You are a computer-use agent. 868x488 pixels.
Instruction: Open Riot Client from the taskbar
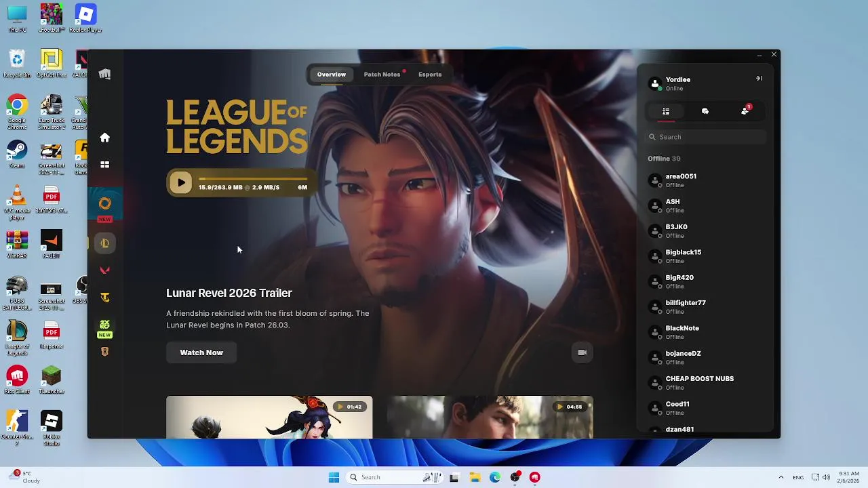pos(535,477)
